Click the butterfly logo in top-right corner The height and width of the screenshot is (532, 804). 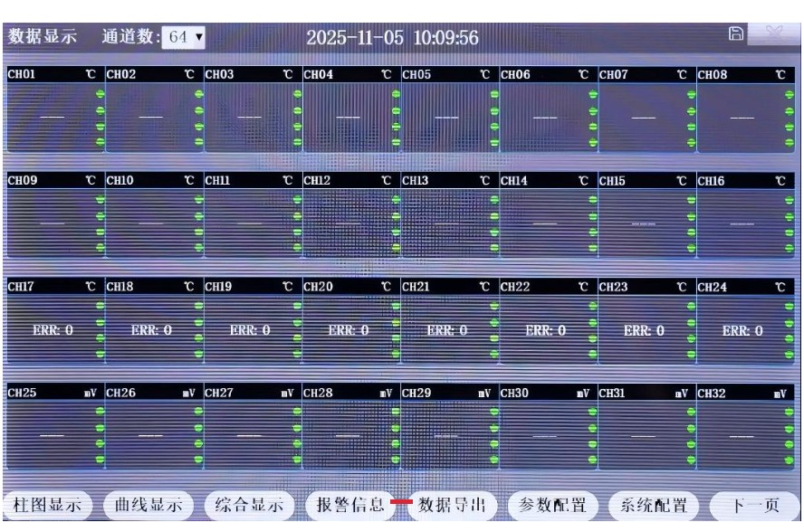[774, 35]
